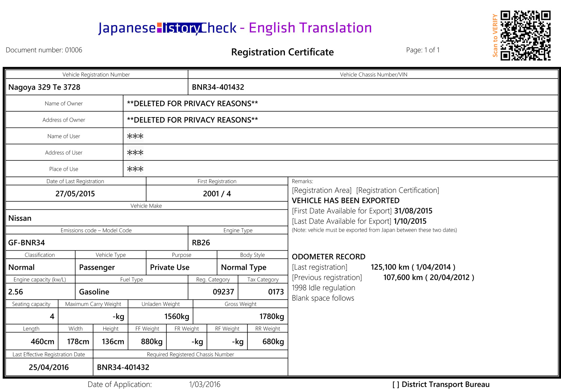Viewport: 561px width, 392px height.
Task: Click the 'Registration Certificate' title
Action: pos(282,52)
